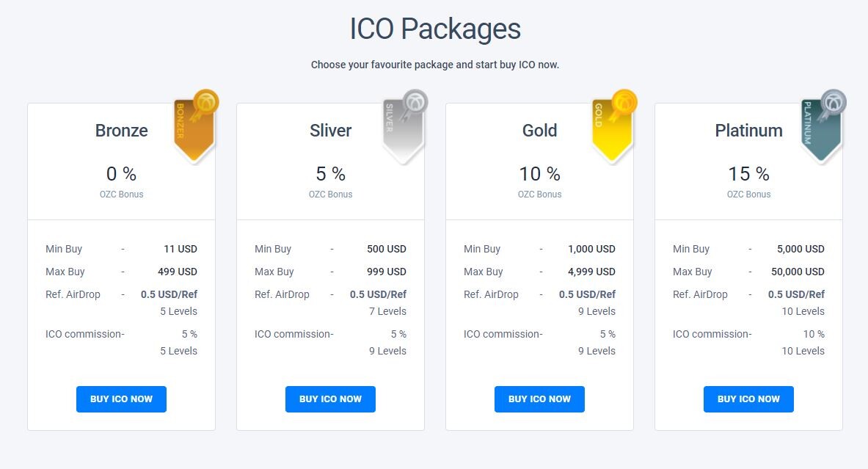Screen dimensions: 868x469
Task: Buy the Bronze ICO package
Action: [121, 399]
